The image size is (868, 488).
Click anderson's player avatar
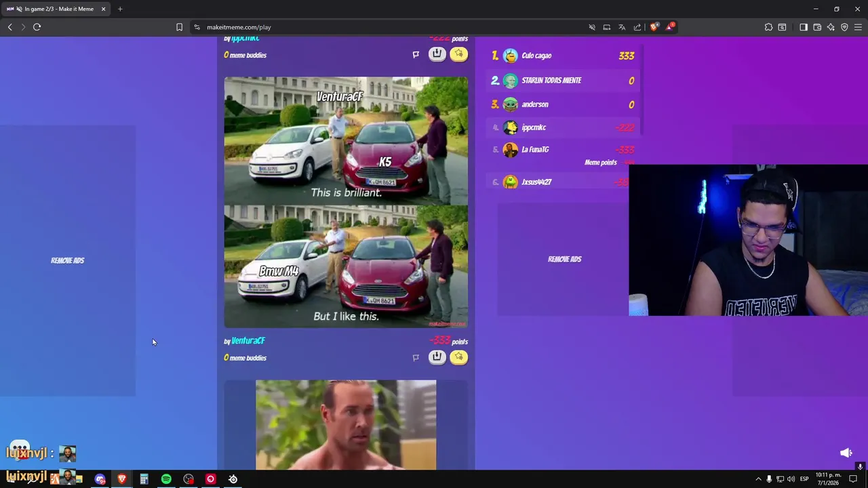coord(511,104)
